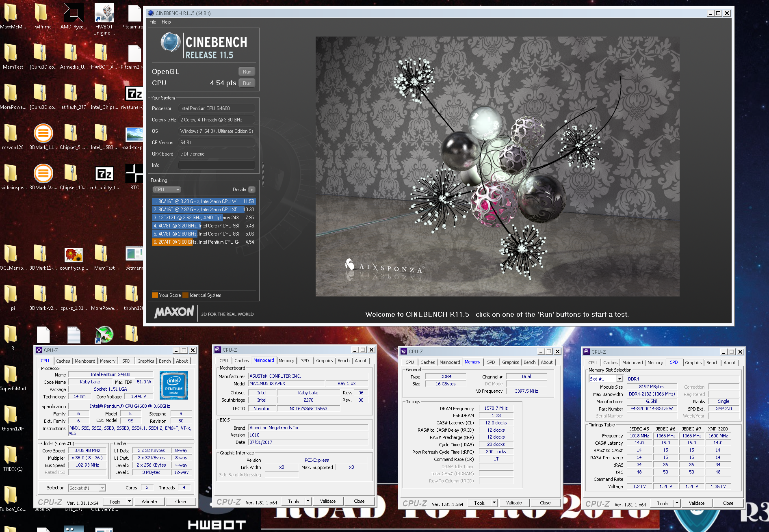Click Tools button in CPU-Z Memory window
Viewport: 769px width, 532px height.
479,503
